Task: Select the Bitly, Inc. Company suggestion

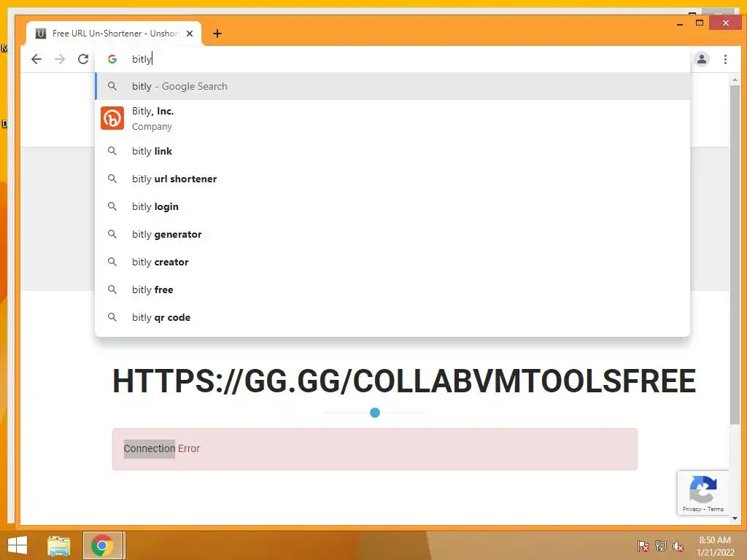Action: pyautogui.click(x=392, y=119)
